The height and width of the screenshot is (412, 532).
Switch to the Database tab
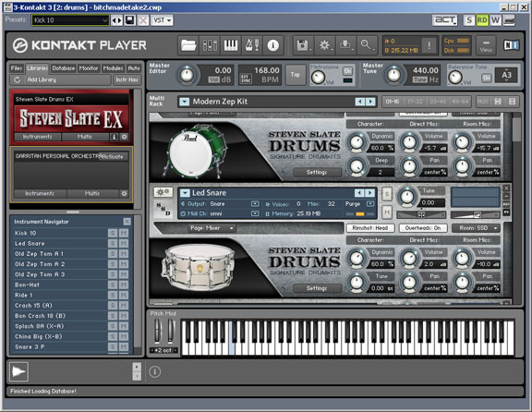[x=64, y=68]
